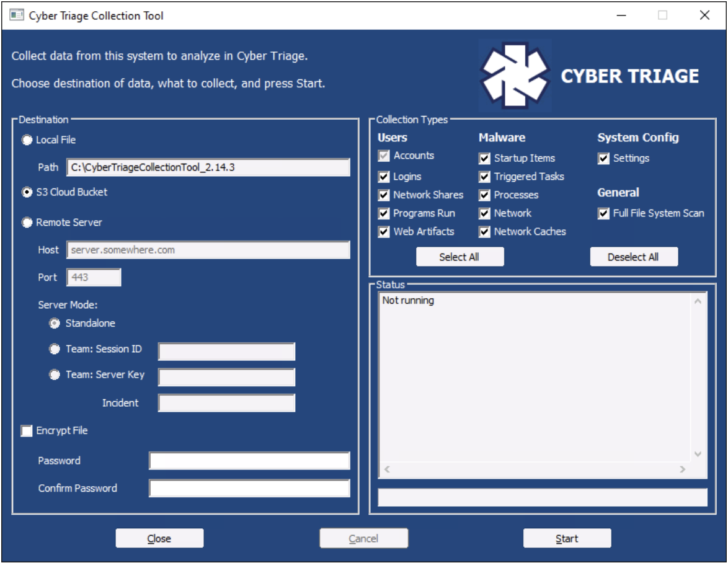Click the Deselect All button
The width and height of the screenshot is (728, 563).
634,257
